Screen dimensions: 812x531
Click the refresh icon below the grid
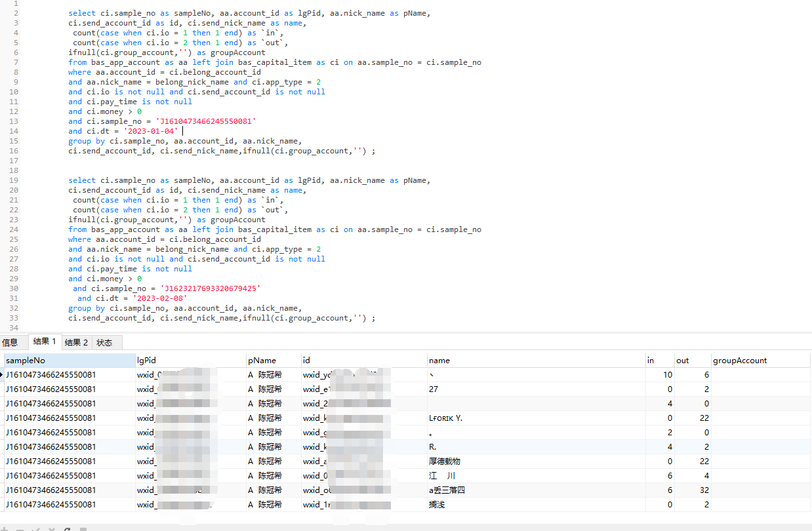tap(66, 528)
